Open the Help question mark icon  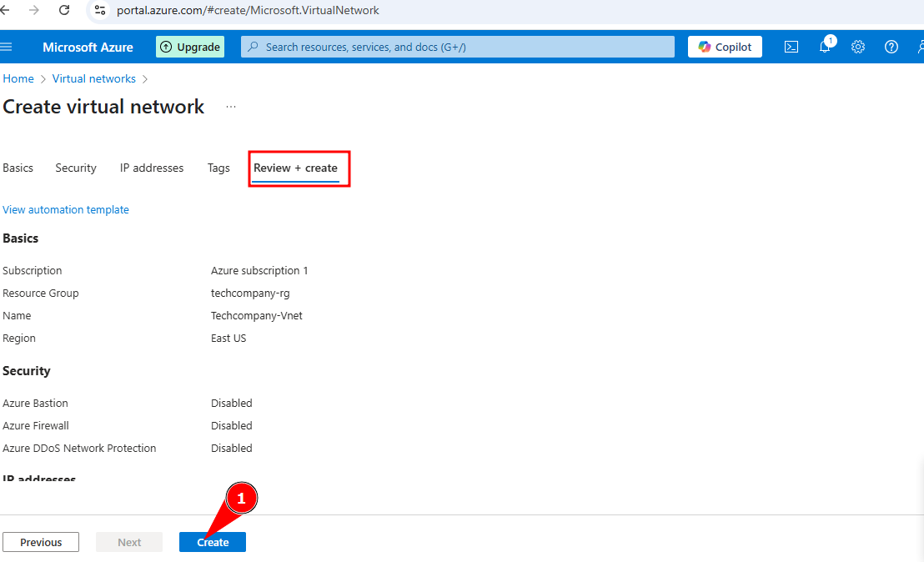coord(891,48)
